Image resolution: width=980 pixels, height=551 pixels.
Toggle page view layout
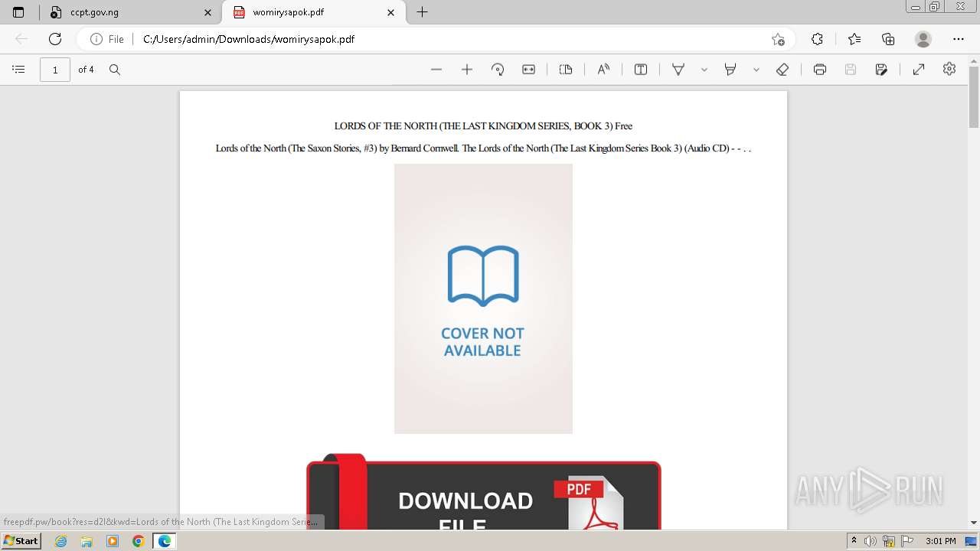point(566,70)
